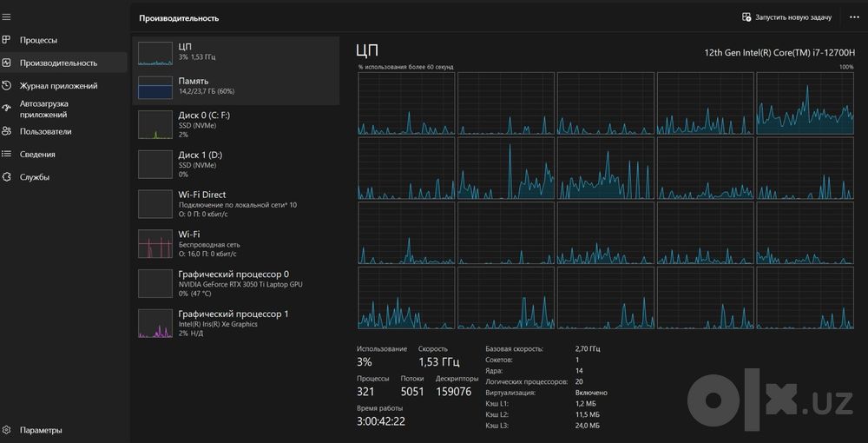The width and height of the screenshot is (868, 443).
Task: Click the Потоки 5051 value
Action: [412, 392]
